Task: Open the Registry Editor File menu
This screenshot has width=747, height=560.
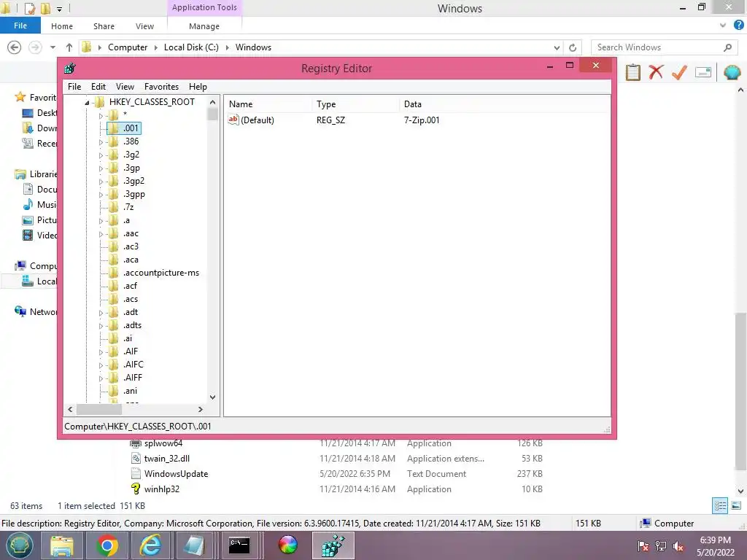Action: (x=74, y=87)
